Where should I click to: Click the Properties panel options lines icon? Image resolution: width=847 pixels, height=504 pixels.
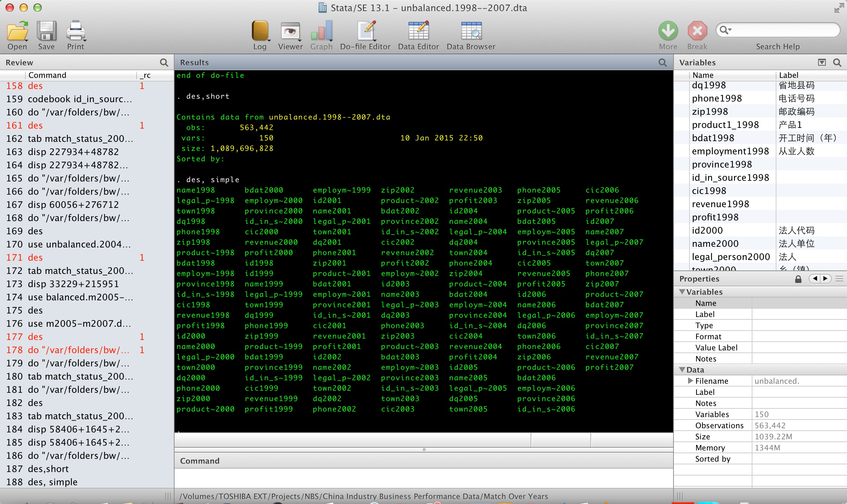[839, 279]
